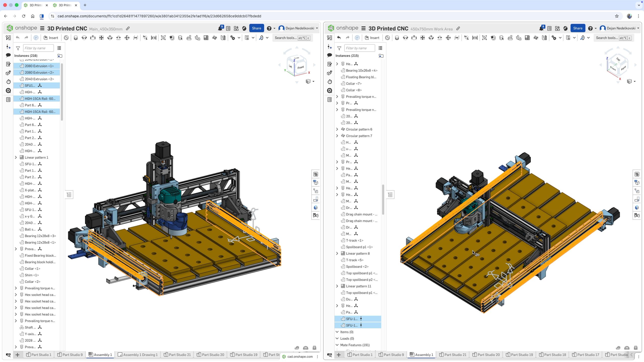This screenshot has width=644, height=362.
Task: Click the Insert button in left pane toolbar
Action: click(x=51, y=38)
